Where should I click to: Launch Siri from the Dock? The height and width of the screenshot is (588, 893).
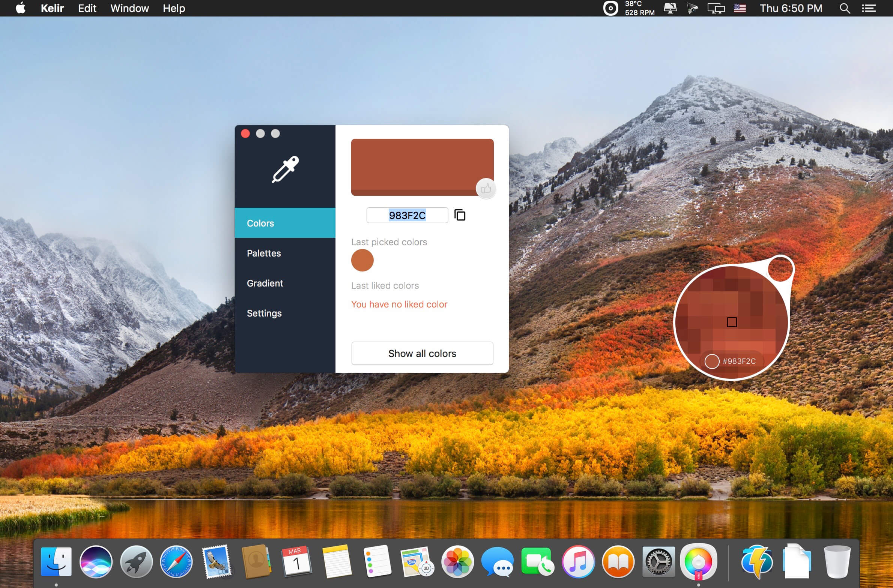click(x=96, y=562)
